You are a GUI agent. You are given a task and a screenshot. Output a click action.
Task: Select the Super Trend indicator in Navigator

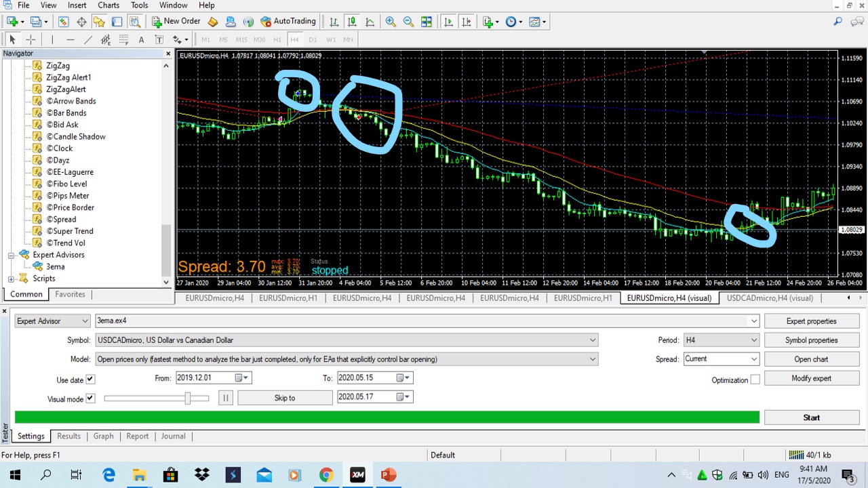(70, 231)
